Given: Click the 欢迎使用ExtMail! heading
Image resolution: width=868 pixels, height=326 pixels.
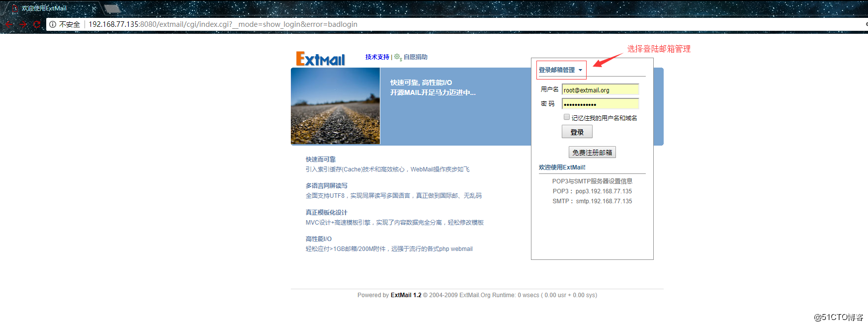Looking at the screenshot, I should point(562,167).
